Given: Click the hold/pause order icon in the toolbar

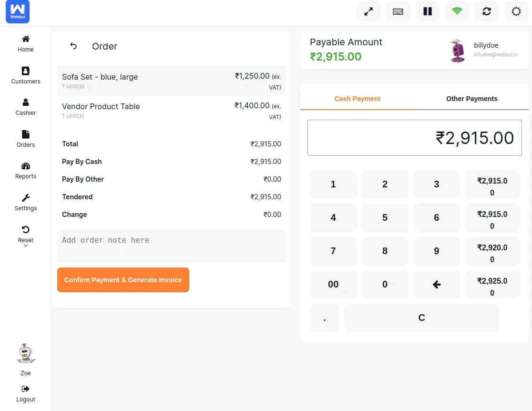Looking at the screenshot, I should click(427, 11).
